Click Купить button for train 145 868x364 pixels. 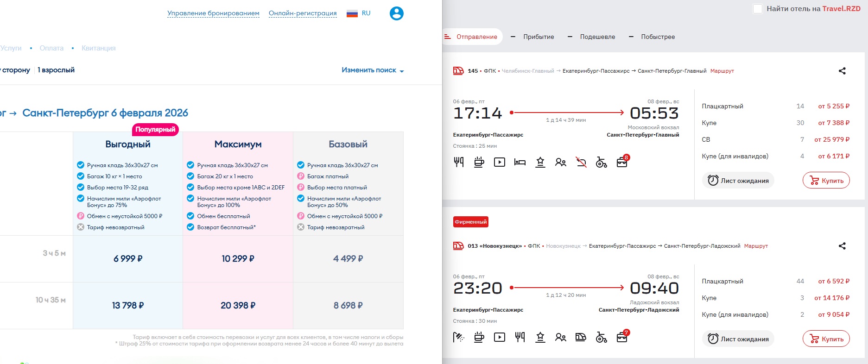(x=826, y=181)
